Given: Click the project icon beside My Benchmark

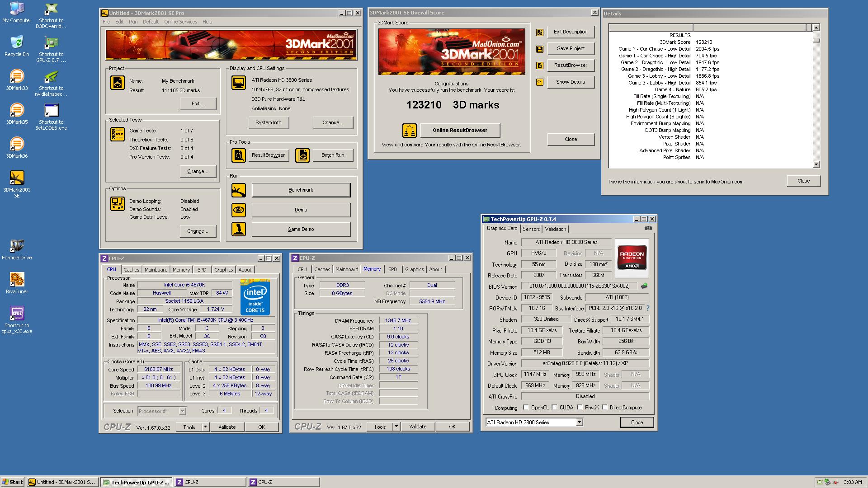Looking at the screenshot, I should 118,83.
